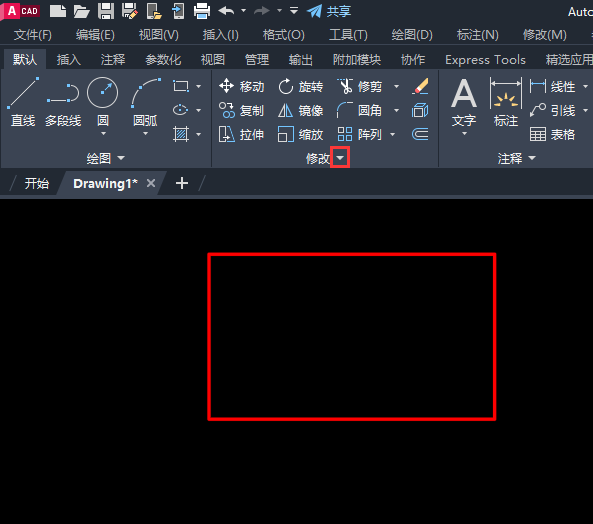Open the 标注(N) menu
The height and width of the screenshot is (524, 593).
477,35
